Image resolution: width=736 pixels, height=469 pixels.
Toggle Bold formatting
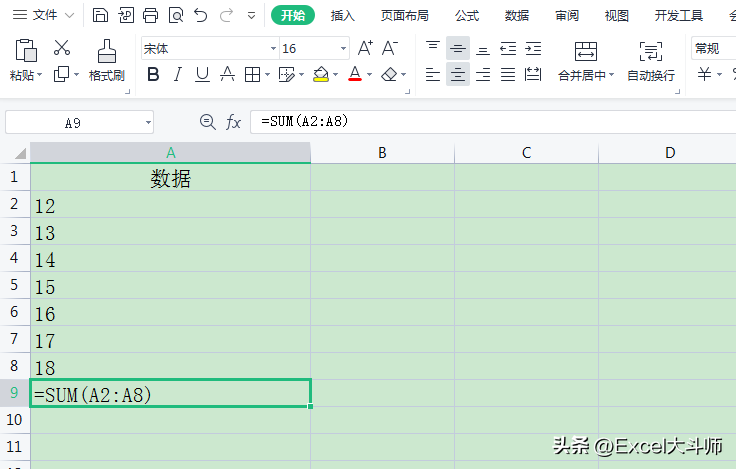[153, 74]
